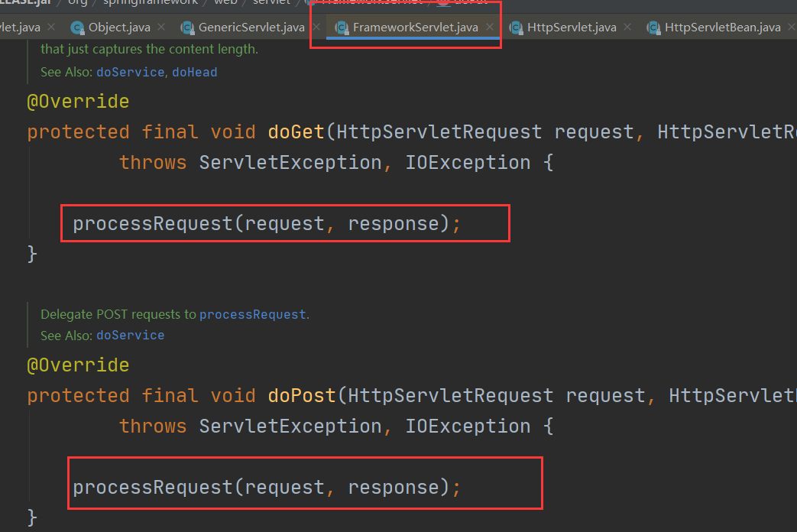The image size is (797, 532).
Task: Click the doGet method name
Action: [296, 132]
